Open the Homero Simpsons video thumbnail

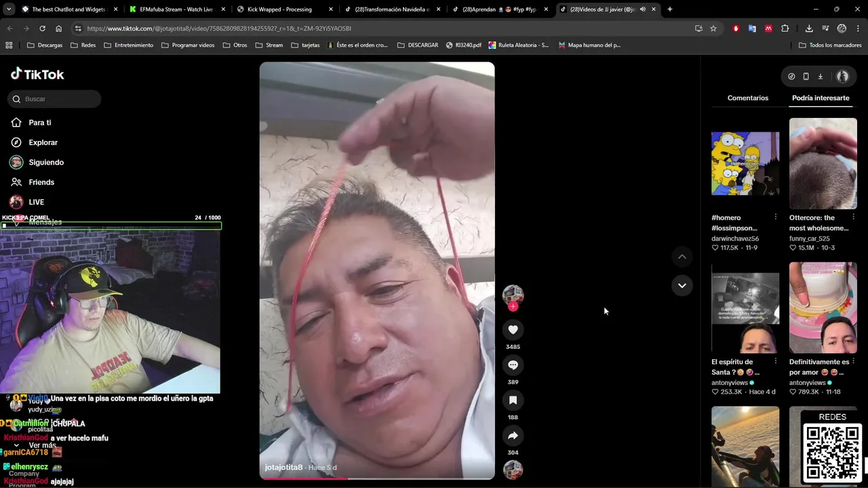745,163
